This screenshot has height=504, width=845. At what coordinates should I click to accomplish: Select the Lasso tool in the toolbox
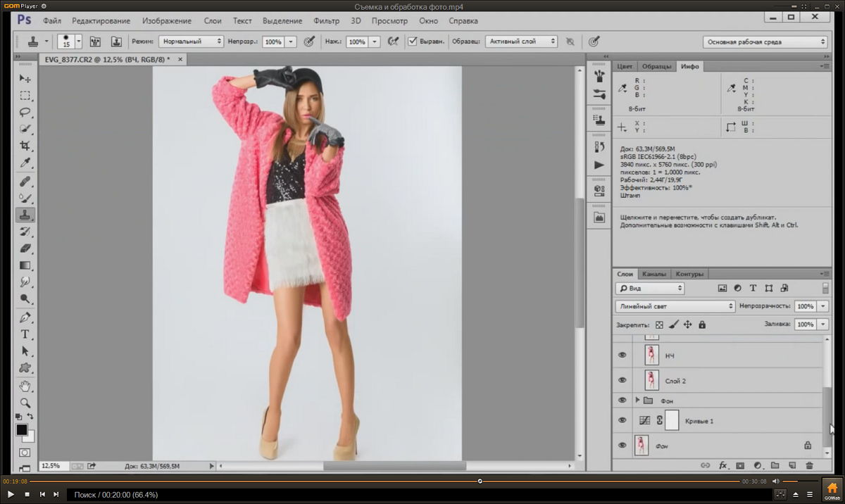click(25, 112)
